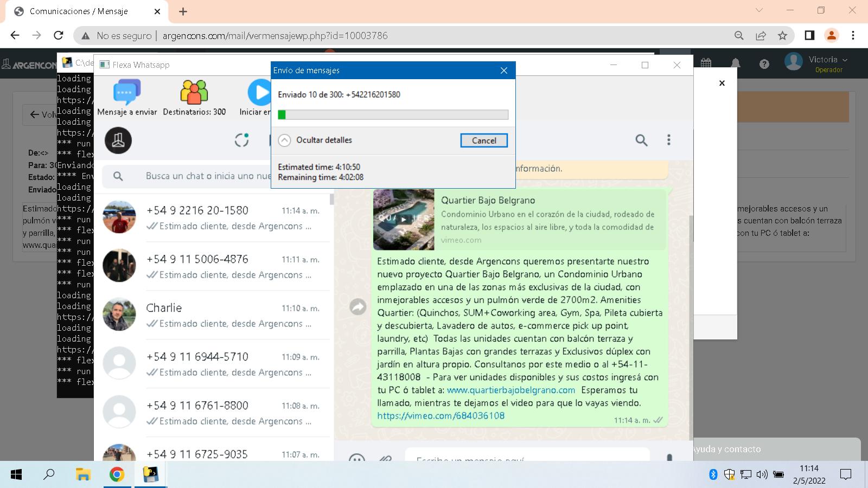
Task: Open the Destinatarios: 300 icon
Action: (194, 98)
